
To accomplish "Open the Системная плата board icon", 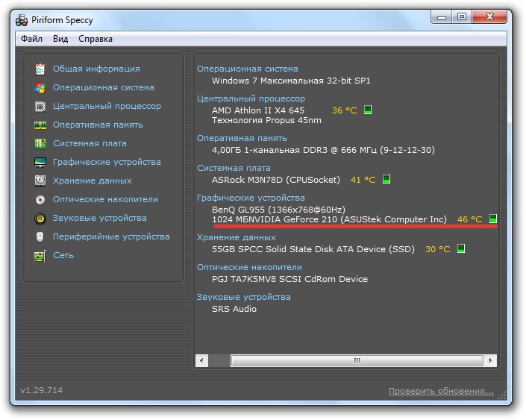I will 40,144.
